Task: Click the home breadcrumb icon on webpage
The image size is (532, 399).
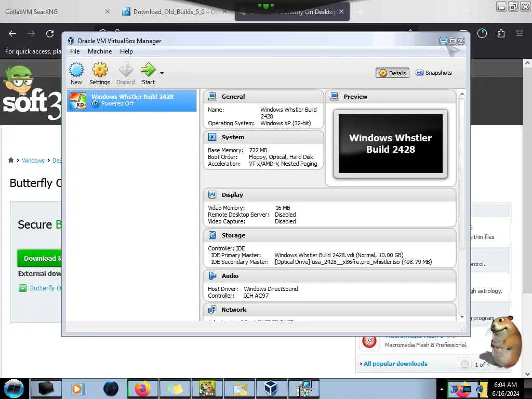Action: [x=11, y=160]
